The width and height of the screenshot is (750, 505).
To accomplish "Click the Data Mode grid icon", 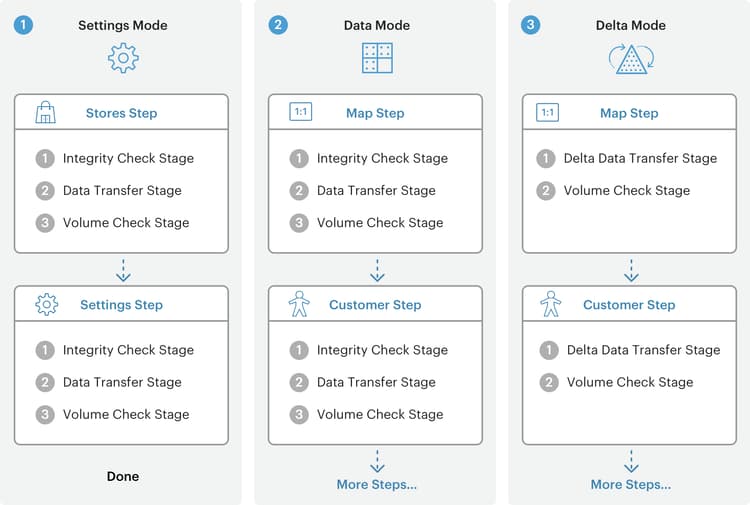I will [377, 59].
